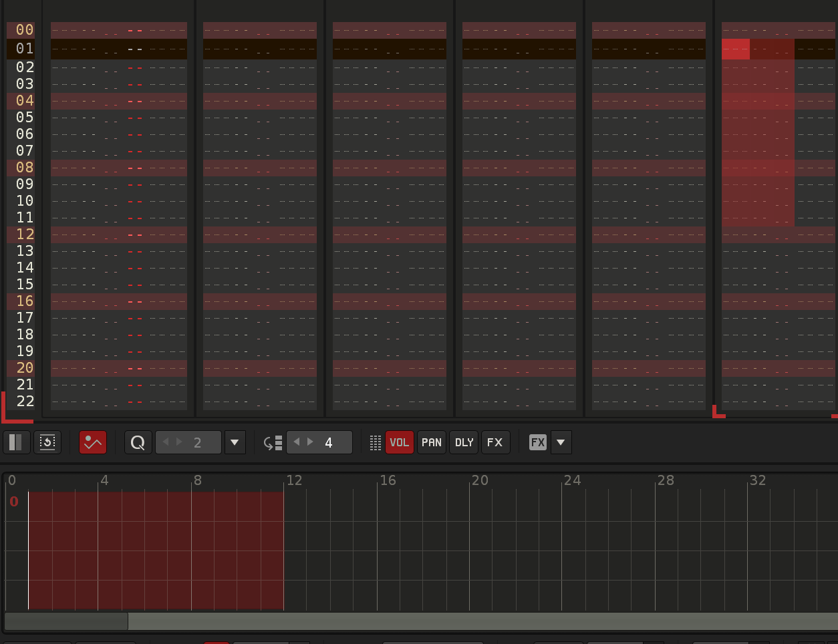Select pattern line 12 in the line numbers
The height and width of the screenshot is (644, 838).
coord(25,234)
